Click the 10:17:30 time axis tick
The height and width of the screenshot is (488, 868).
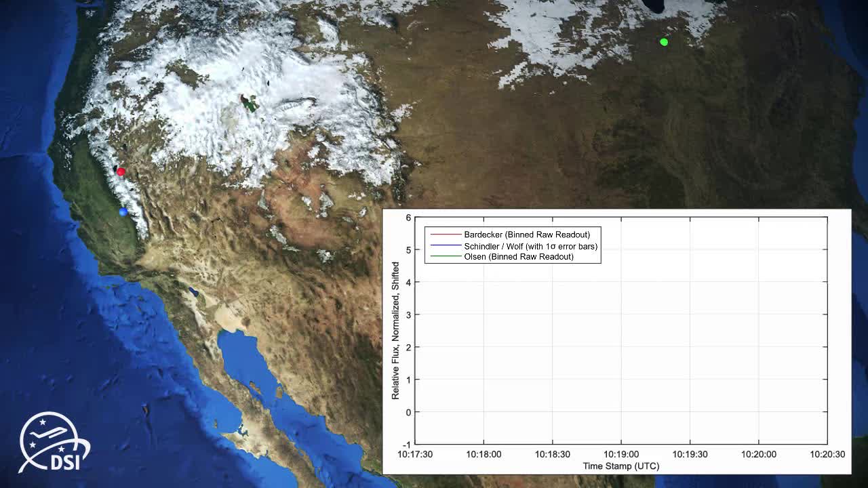point(415,454)
